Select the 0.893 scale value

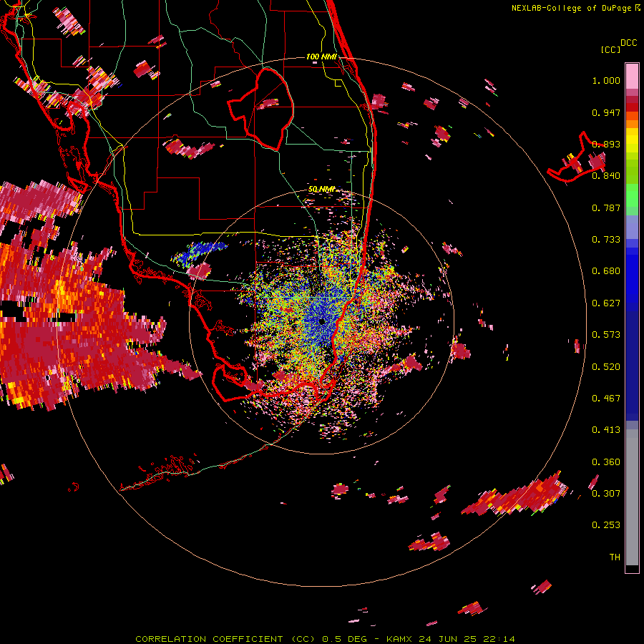[x=606, y=144]
